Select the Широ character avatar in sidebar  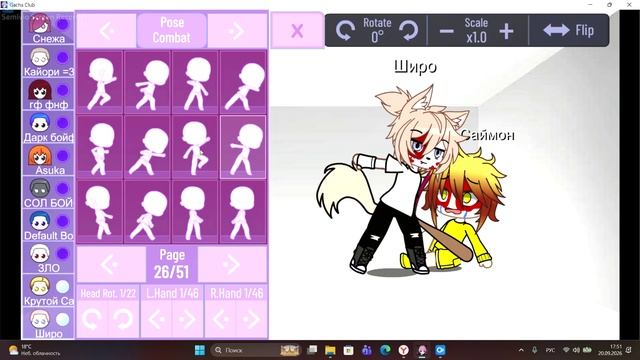(x=40, y=319)
